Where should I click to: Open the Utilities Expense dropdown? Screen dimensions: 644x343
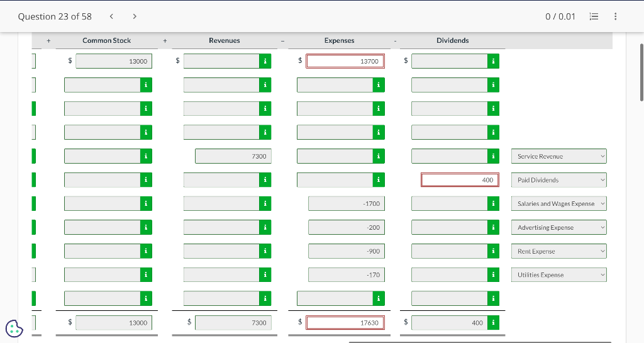point(559,275)
